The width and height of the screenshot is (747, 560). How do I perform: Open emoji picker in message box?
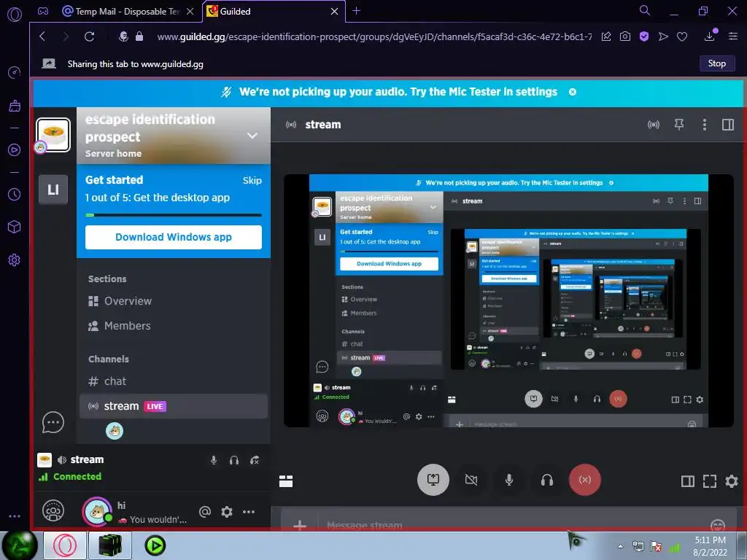718,524
